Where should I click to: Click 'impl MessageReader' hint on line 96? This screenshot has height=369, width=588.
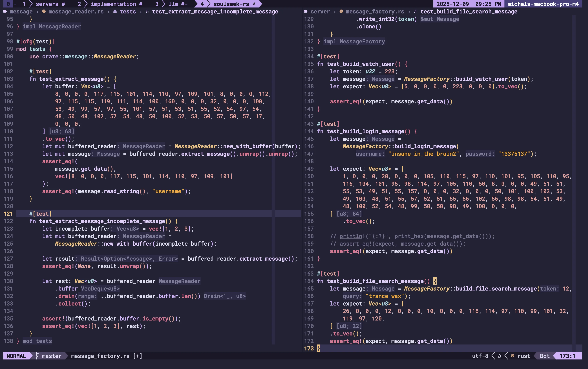(52, 26)
